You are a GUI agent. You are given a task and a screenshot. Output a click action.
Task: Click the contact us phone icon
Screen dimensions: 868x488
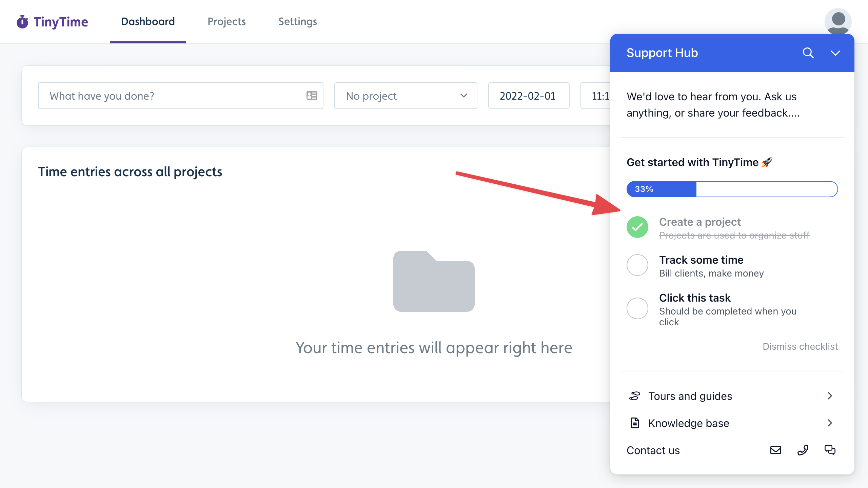[804, 450]
